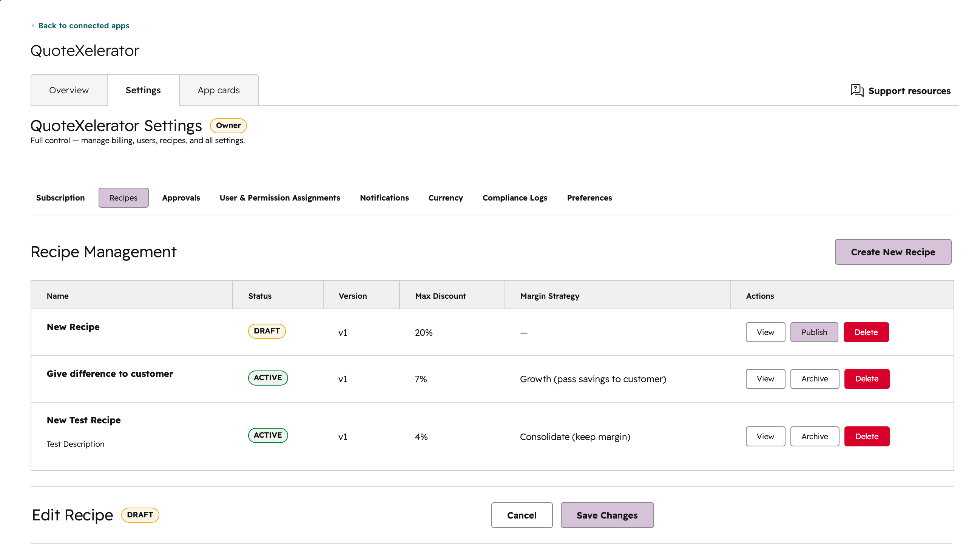This screenshot has width=980, height=551.
Task: Open User & Permission Assignments
Action: (x=279, y=198)
